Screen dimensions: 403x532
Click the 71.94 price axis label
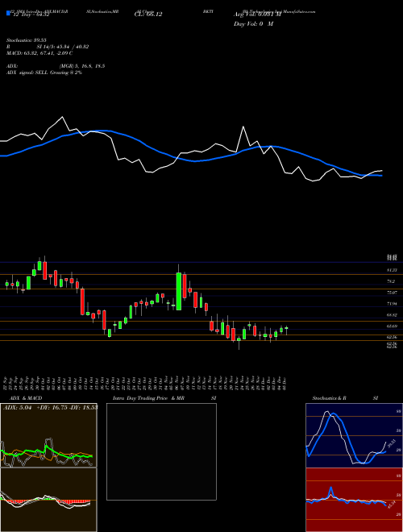pos(392,303)
